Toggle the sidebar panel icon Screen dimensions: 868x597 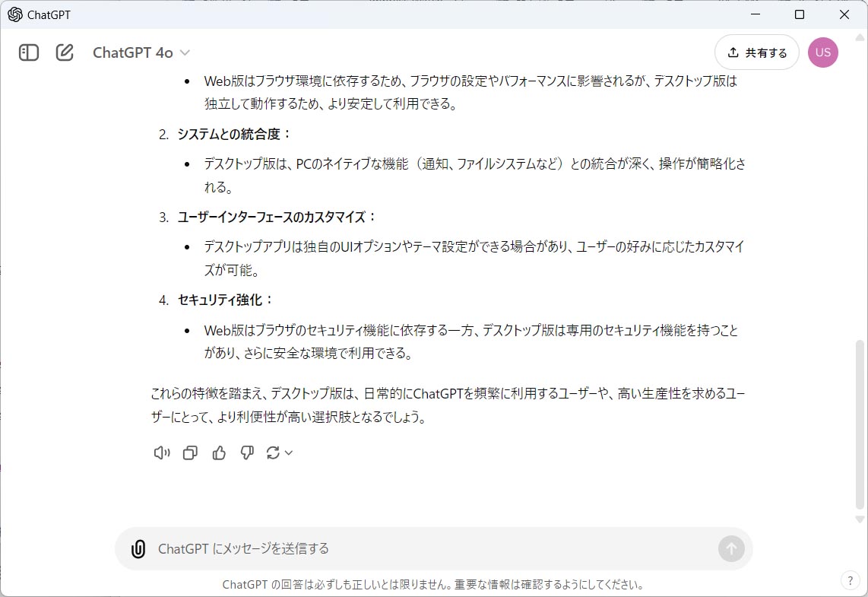29,52
